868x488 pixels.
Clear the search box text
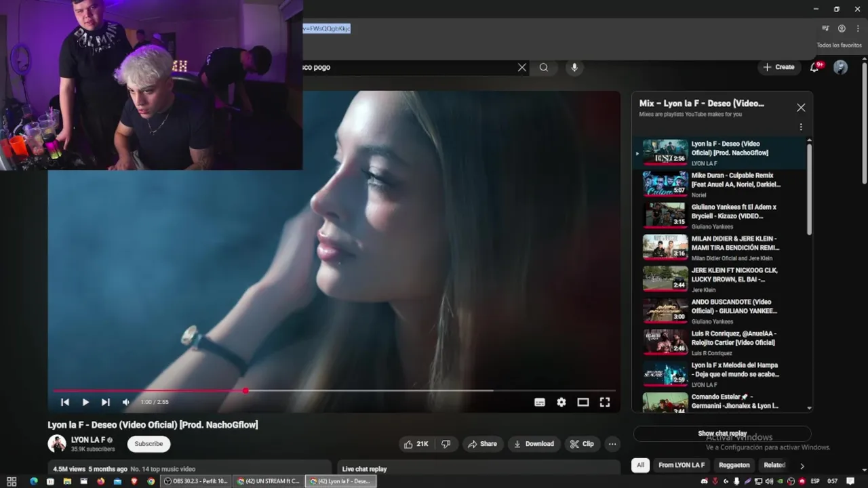click(x=522, y=67)
